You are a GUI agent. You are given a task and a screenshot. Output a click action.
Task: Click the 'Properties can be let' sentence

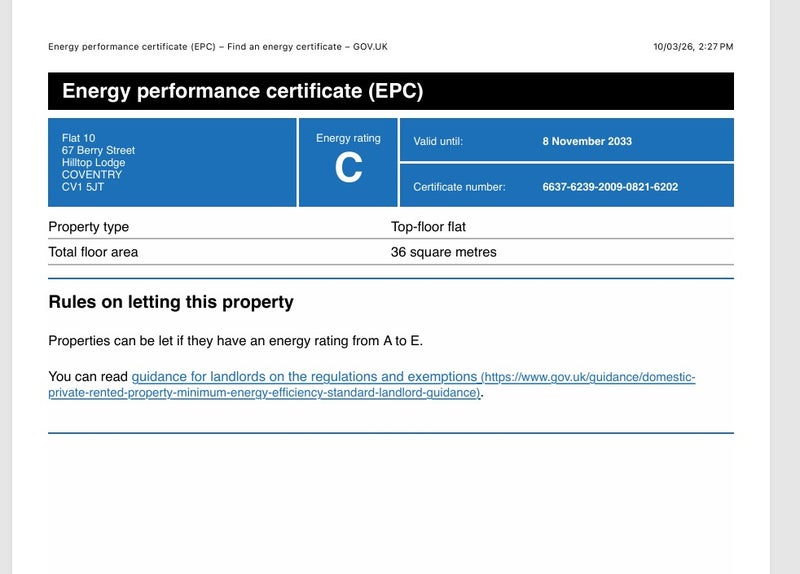tap(235, 341)
